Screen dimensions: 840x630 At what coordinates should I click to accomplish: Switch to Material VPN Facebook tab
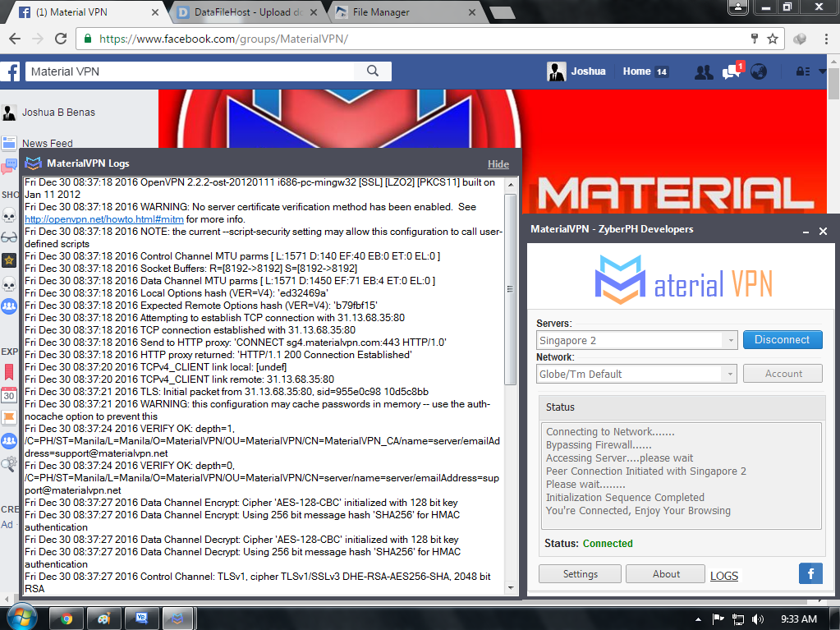85,11
